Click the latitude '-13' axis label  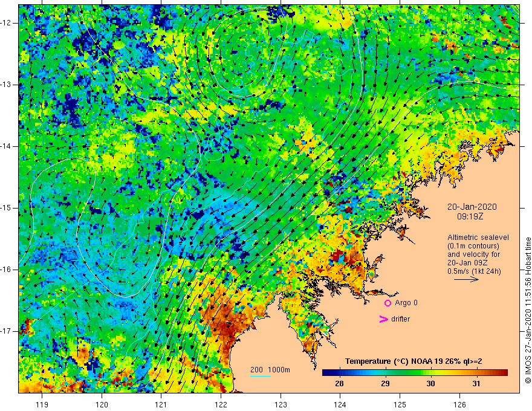7,85
